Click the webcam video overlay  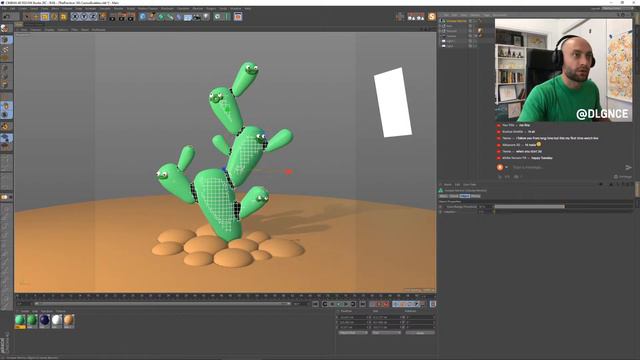563,70
